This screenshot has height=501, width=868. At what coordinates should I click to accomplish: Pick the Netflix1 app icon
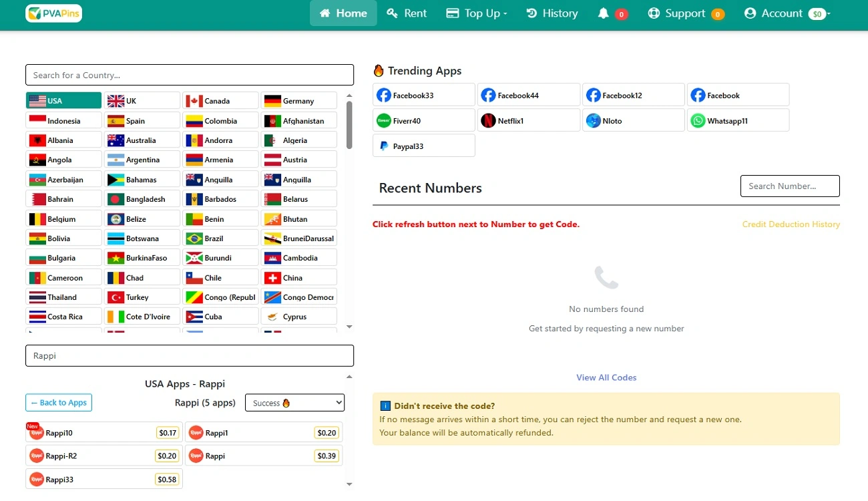point(488,121)
